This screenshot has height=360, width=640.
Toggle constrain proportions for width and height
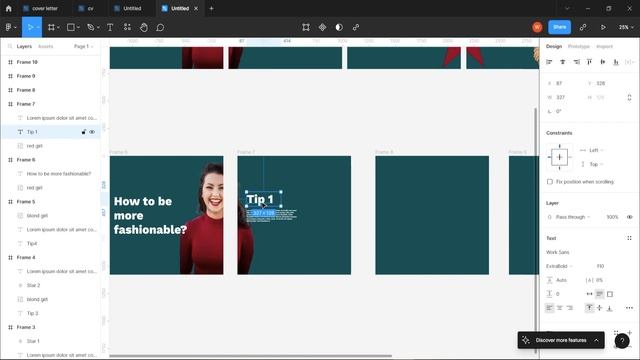point(629,98)
